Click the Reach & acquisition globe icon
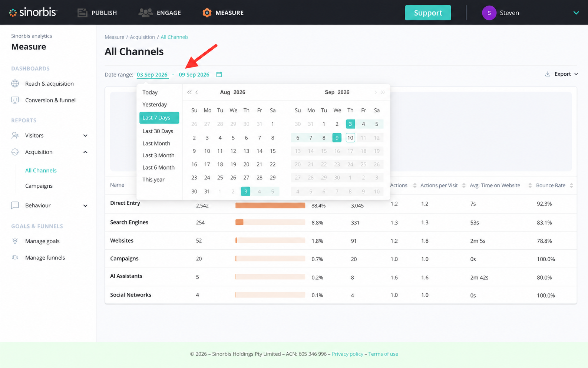The height and width of the screenshot is (368, 588). coord(15,83)
